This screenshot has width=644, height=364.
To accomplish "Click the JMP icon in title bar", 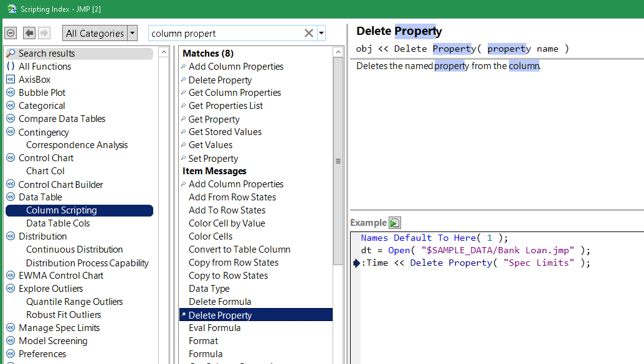I will pos(11,9).
